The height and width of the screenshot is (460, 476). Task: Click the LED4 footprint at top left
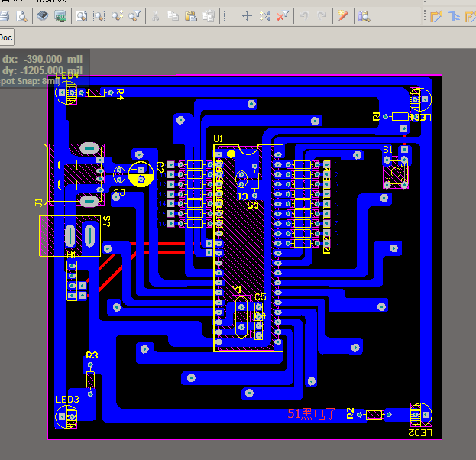[x=66, y=92]
